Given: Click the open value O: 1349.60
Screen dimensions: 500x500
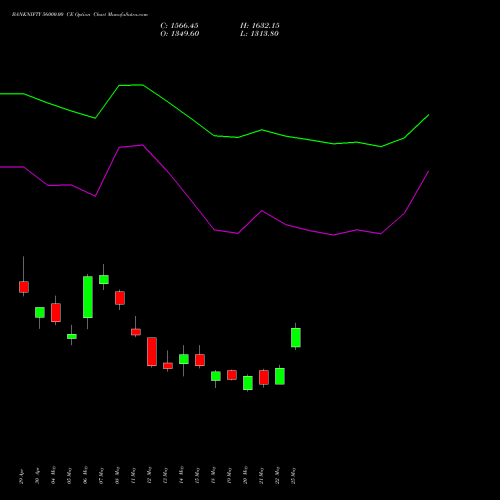Looking at the screenshot, I should click(x=180, y=34).
